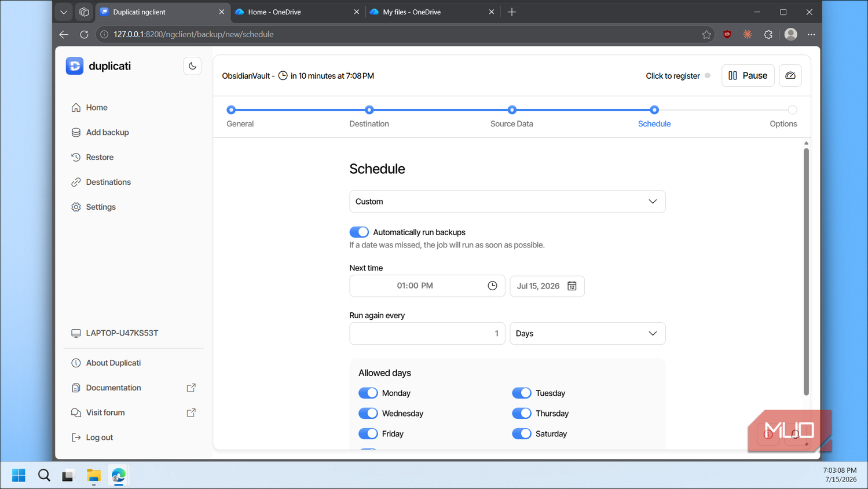
Task: Click the throttle speed gauge icon
Action: coord(790,76)
